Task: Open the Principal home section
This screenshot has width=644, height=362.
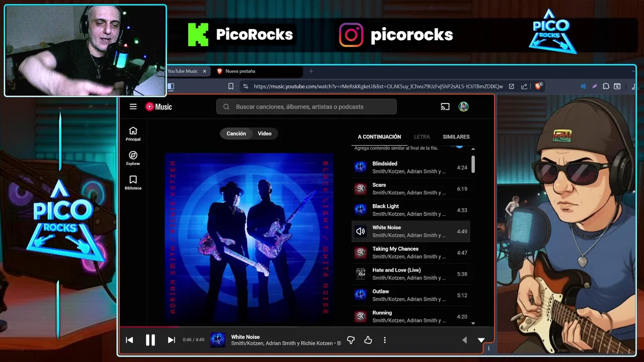Action: 133,134
